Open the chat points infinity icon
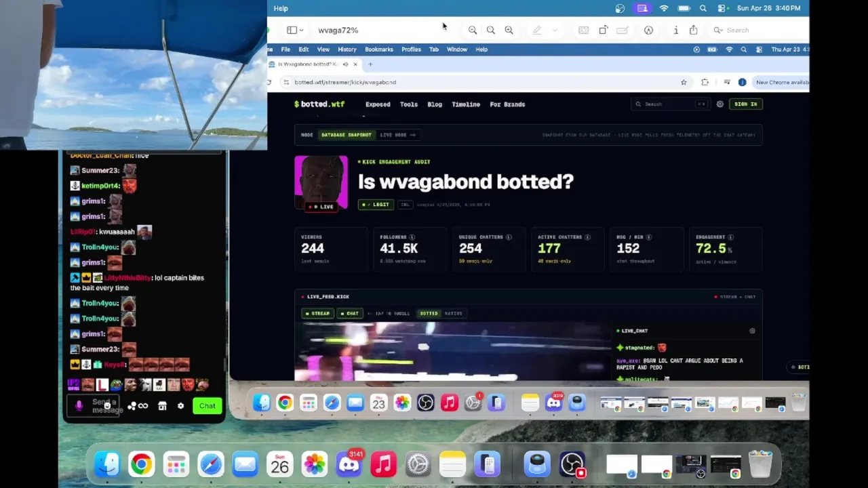 [x=142, y=406]
